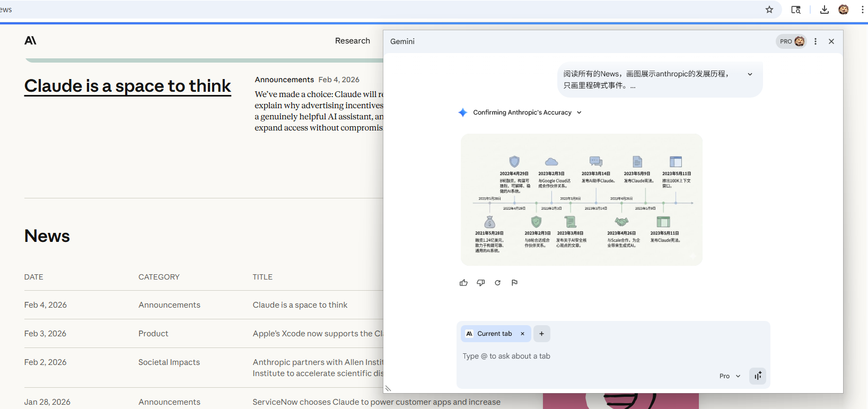
Task: Open Gemini panel more options menu
Action: [x=816, y=41]
